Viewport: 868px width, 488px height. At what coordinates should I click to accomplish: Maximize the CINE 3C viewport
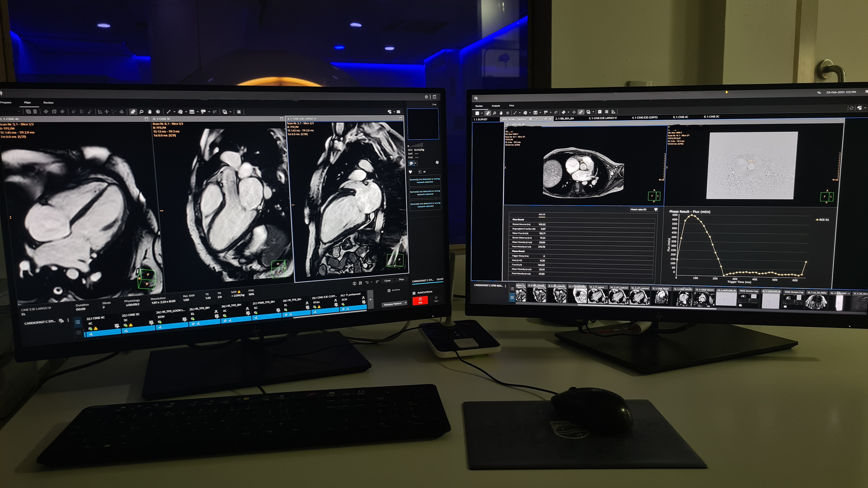[281, 119]
